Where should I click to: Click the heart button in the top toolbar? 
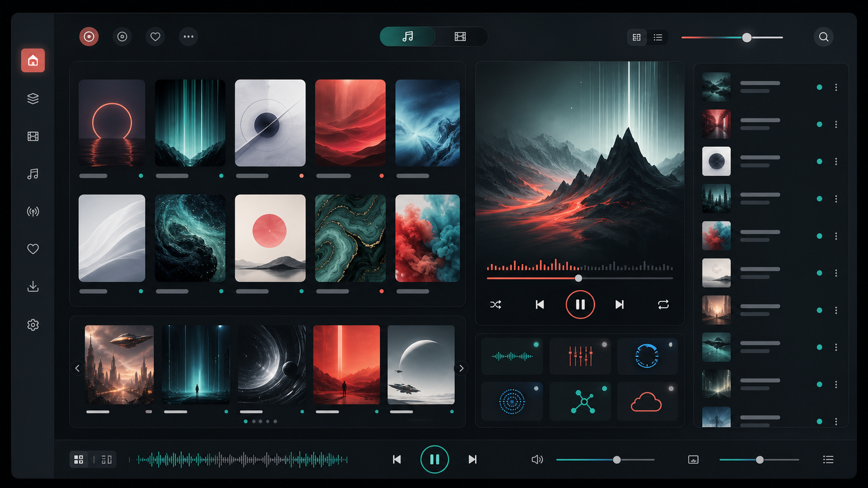click(x=155, y=37)
